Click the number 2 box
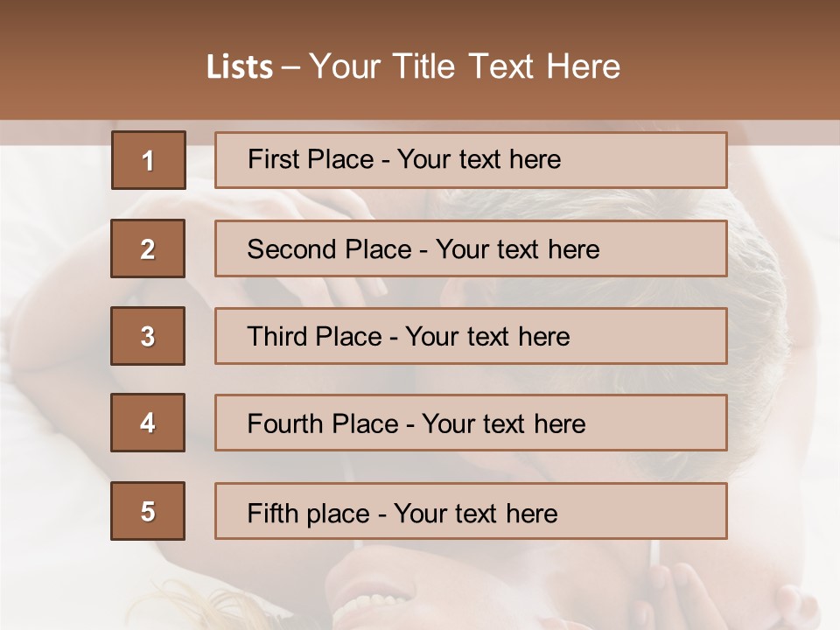The height and width of the screenshot is (630, 840). pyautogui.click(x=148, y=248)
